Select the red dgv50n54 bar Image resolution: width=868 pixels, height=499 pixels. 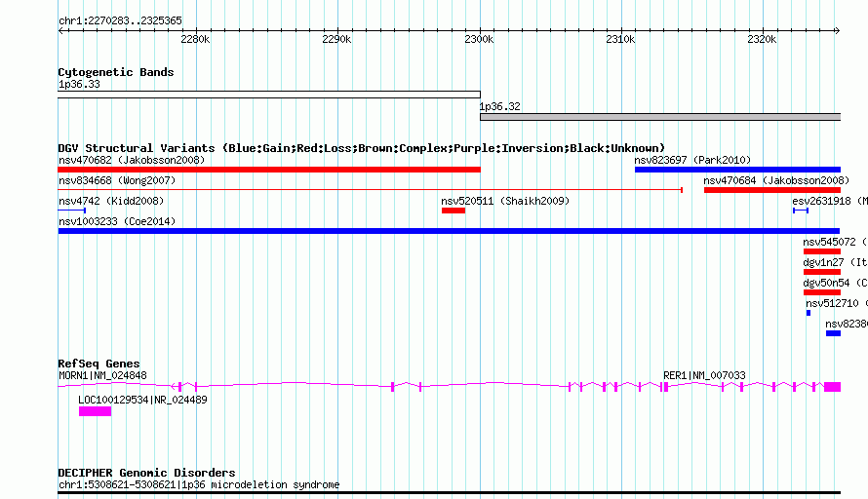[x=822, y=292]
